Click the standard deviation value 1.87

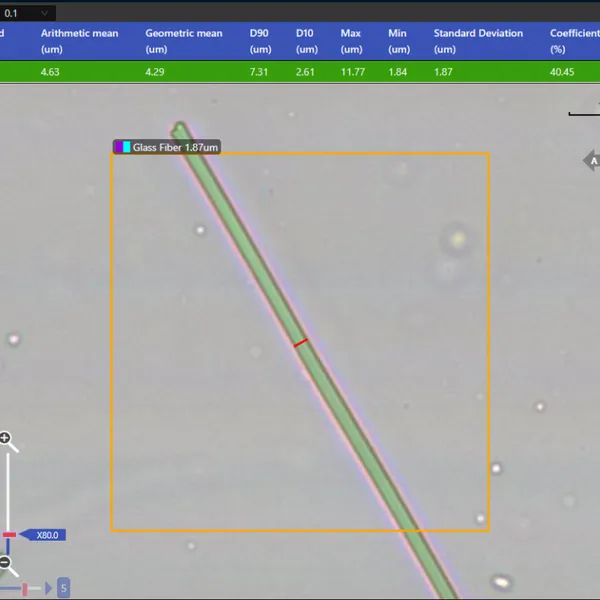[x=443, y=72]
